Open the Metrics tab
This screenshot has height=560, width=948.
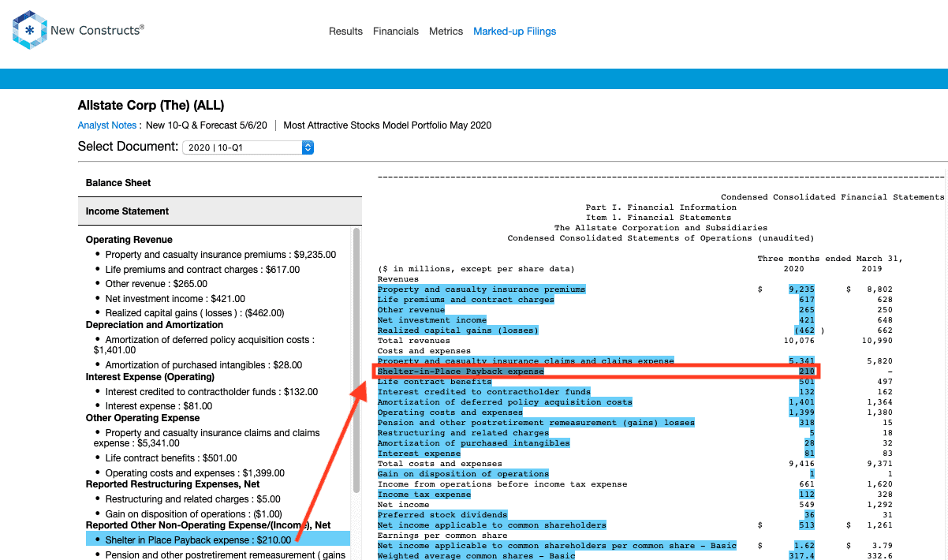click(x=446, y=32)
